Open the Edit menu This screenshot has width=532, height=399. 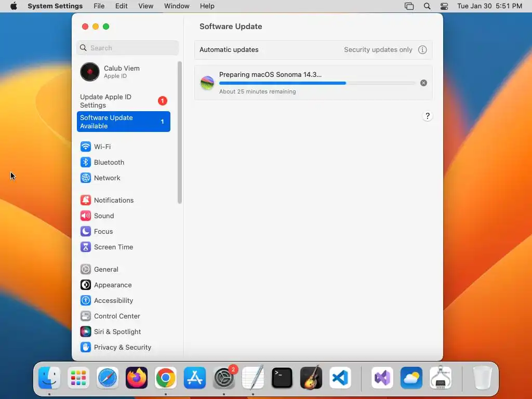pyautogui.click(x=121, y=6)
